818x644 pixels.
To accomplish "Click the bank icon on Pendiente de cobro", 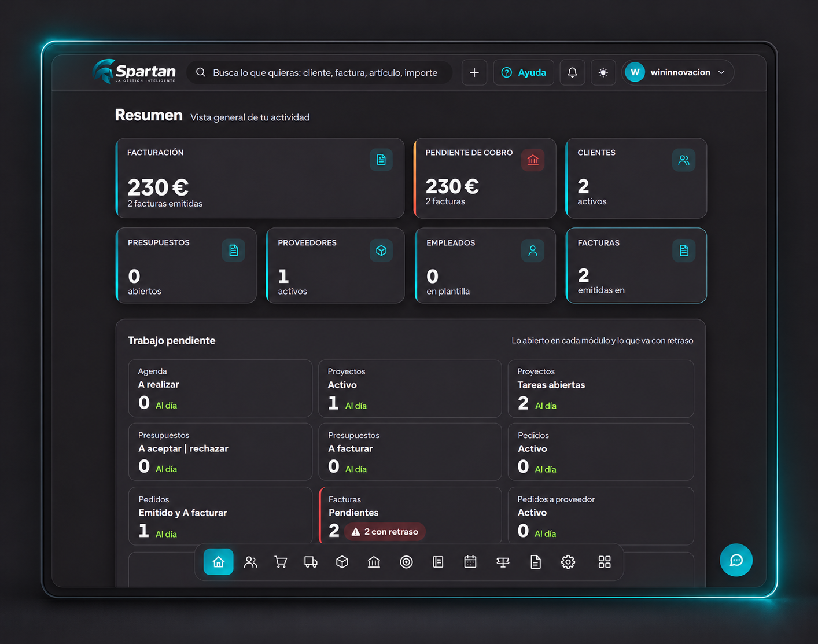I will [x=533, y=160].
